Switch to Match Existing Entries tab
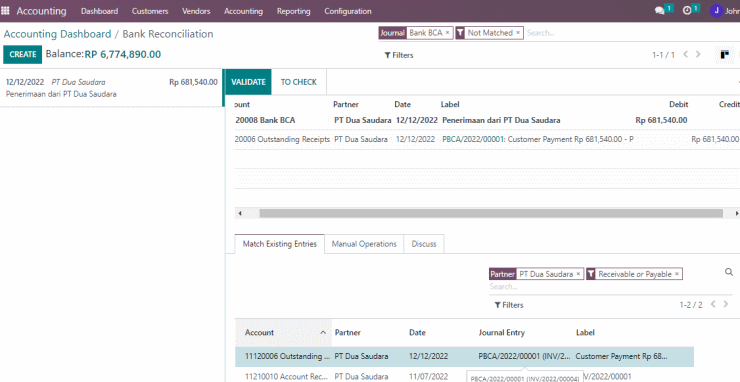This screenshot has width=740, height=382. tap(279, 244)
